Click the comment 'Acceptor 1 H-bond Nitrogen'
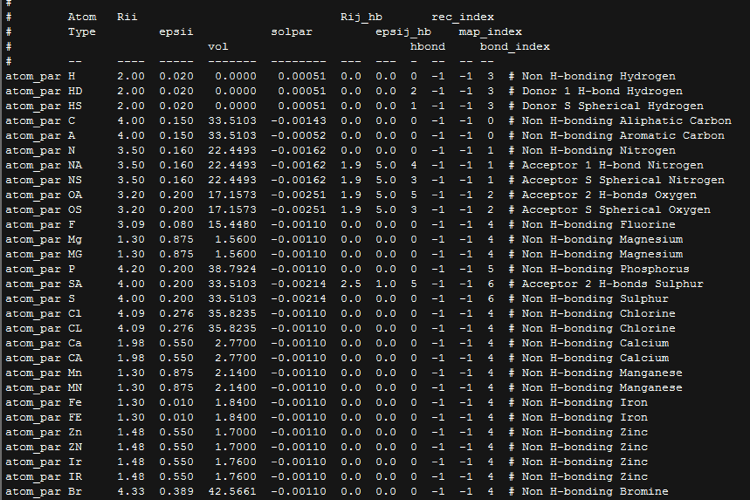Viewport: 750px width, 500px height. pyautogui.click(x=613, y=166)
